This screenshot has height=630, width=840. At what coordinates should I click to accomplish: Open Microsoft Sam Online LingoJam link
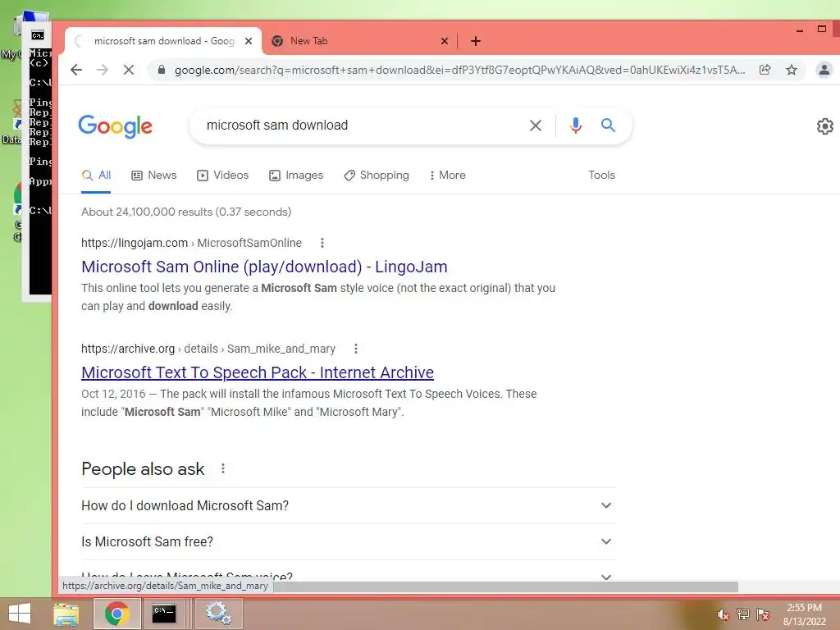click(264, 267)
